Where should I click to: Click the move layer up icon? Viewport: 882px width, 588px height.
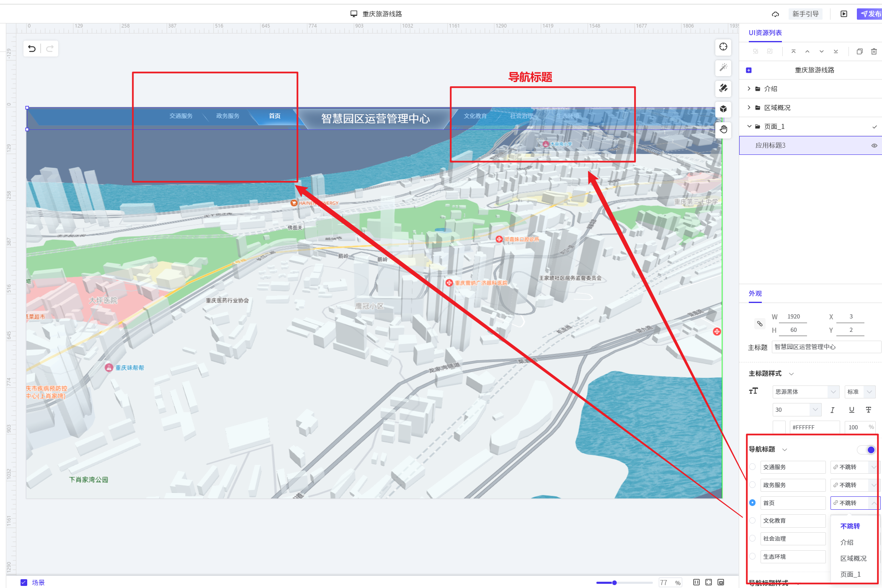point(807,51)
